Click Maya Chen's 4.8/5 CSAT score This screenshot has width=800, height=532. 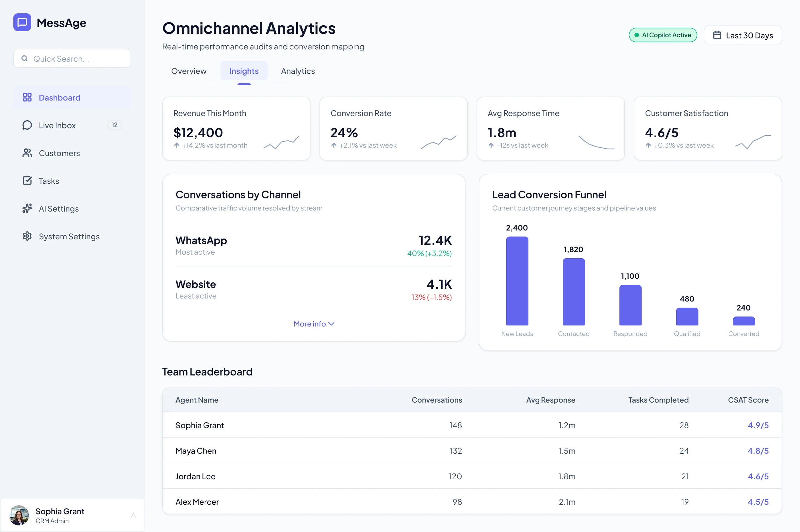coord(758,450)
